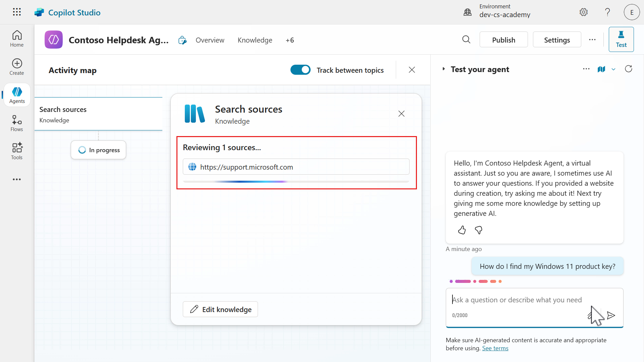Switch to the Overview tab

[210, 40]
